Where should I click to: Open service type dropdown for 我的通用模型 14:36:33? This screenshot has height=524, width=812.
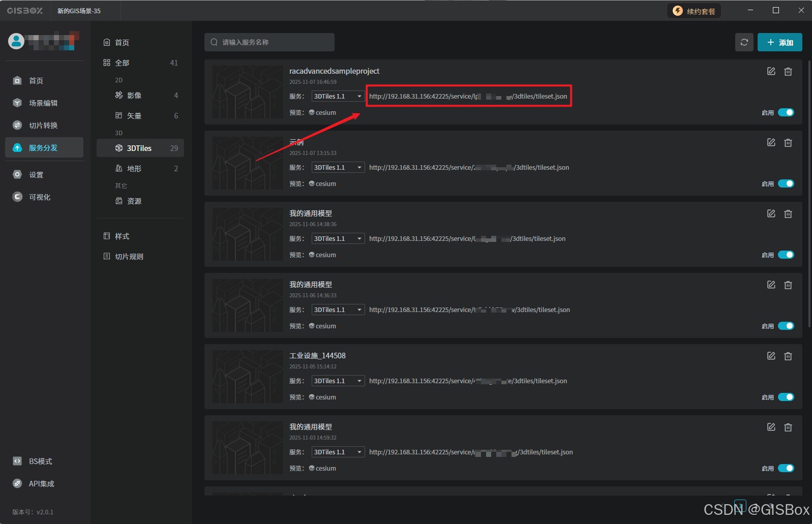pyautogui.click(x=338, y=310)
